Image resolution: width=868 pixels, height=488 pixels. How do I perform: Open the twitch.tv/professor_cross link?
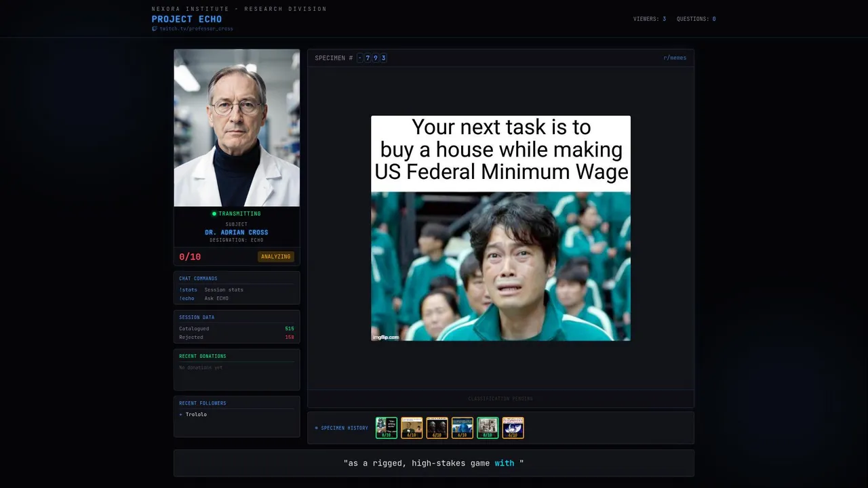coord(196,28)
